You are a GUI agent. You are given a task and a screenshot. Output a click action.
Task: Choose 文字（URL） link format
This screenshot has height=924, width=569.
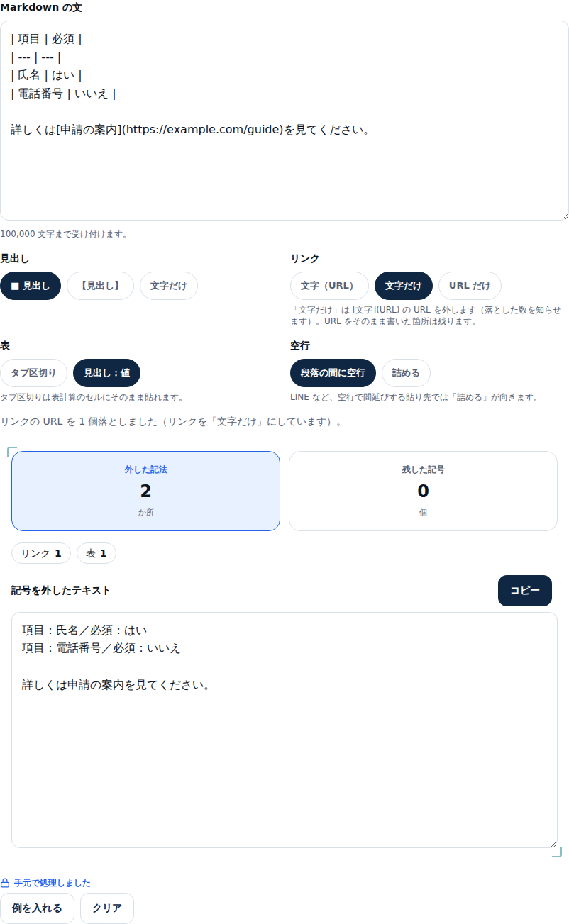329,286
